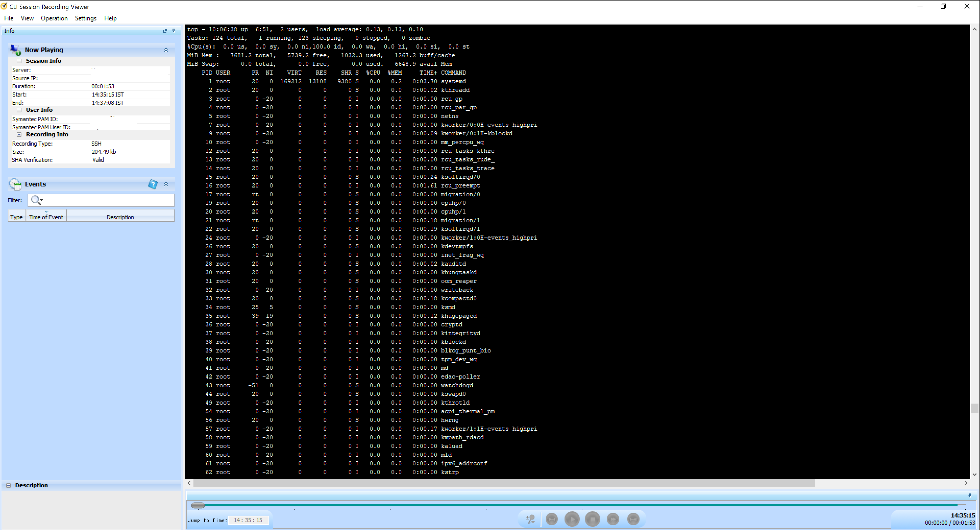Click the Jump to Time field
The width and height of the screenshot is (980, 530).
tap(248, 520)
